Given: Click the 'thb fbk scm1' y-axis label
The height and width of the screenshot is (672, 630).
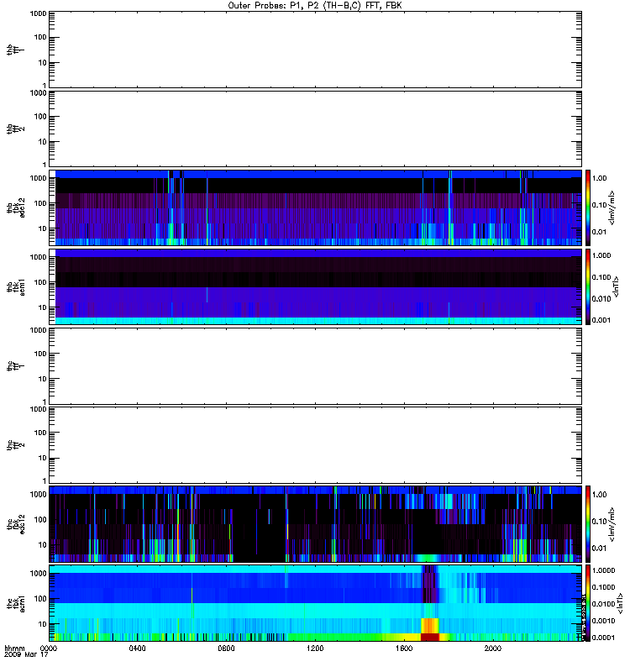Looking at the screenshot, I should click(x=16, y=286).
